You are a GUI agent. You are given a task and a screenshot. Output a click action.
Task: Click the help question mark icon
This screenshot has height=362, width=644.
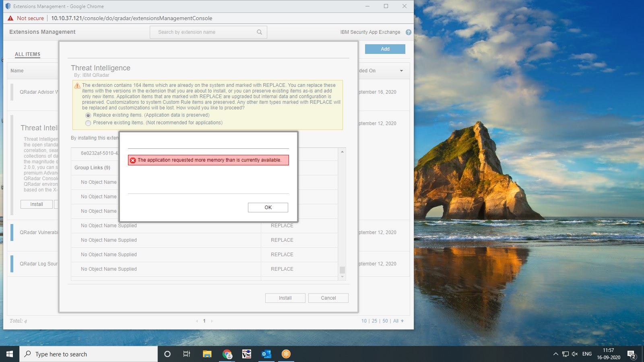[x=409, y=32]
